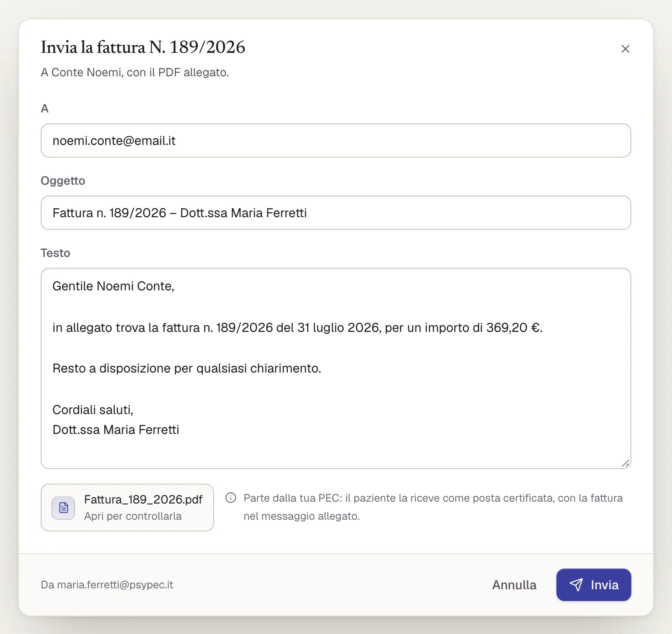The width and height of the screenshot is (672, 634).
Task: Click the amount line mentioning 369,20 €
Action: 298,327
